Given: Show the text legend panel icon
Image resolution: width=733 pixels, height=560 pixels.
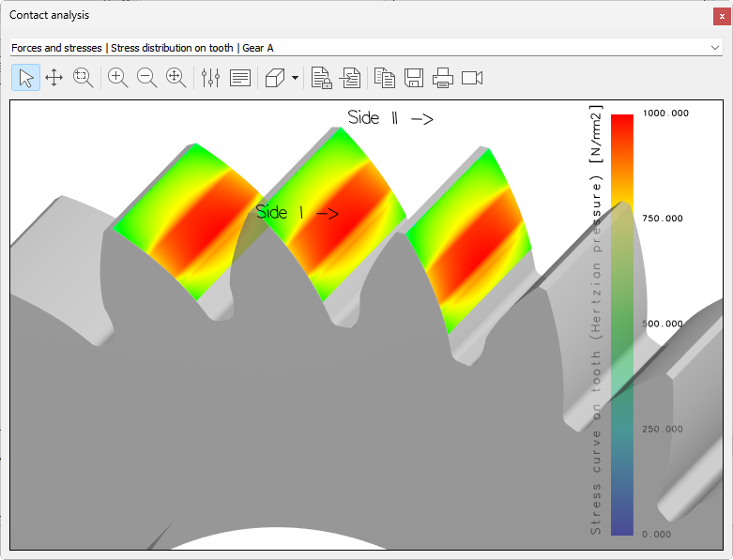Looking at the screenshot, I should point(240,78).
